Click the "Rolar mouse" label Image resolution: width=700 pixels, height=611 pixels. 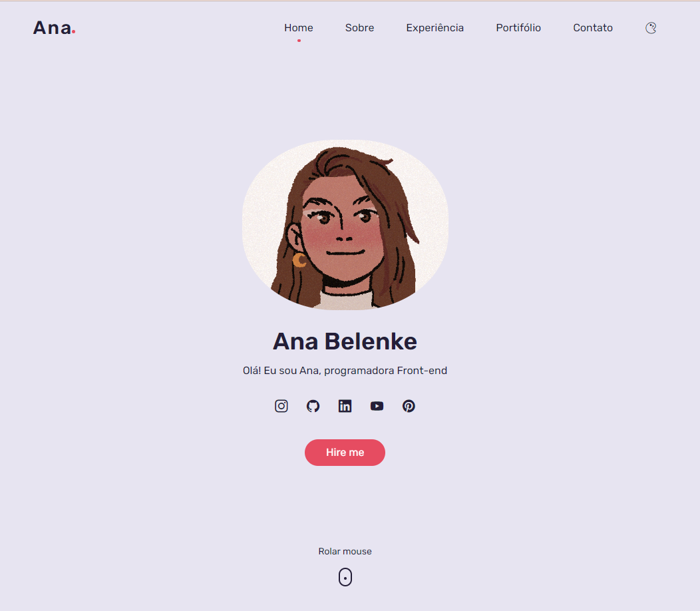coord(345,551)
